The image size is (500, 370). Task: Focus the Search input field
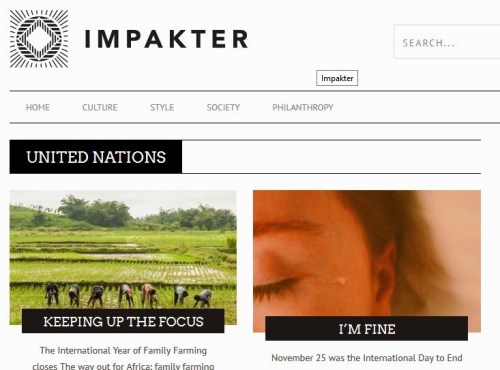pos(447,42)
